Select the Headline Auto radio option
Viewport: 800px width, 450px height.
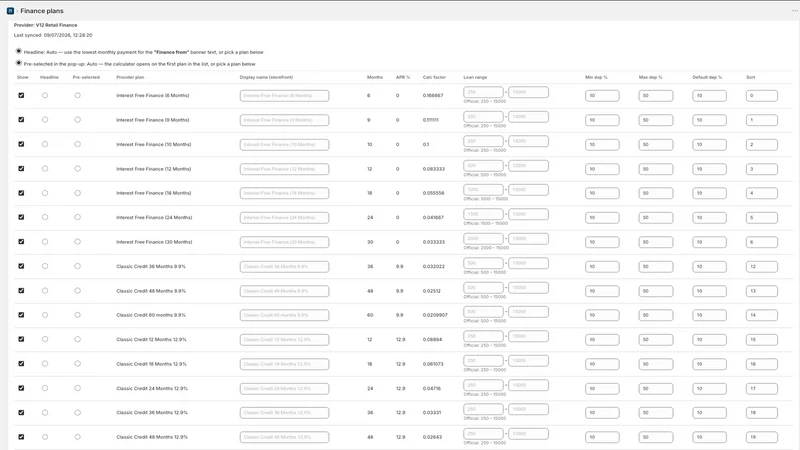(x=19, y=51)
